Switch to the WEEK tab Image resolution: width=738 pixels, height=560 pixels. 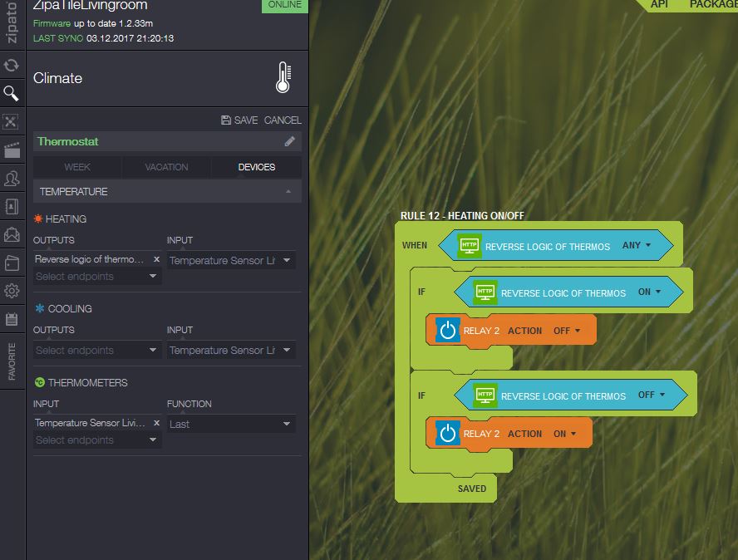coord(77,167)
